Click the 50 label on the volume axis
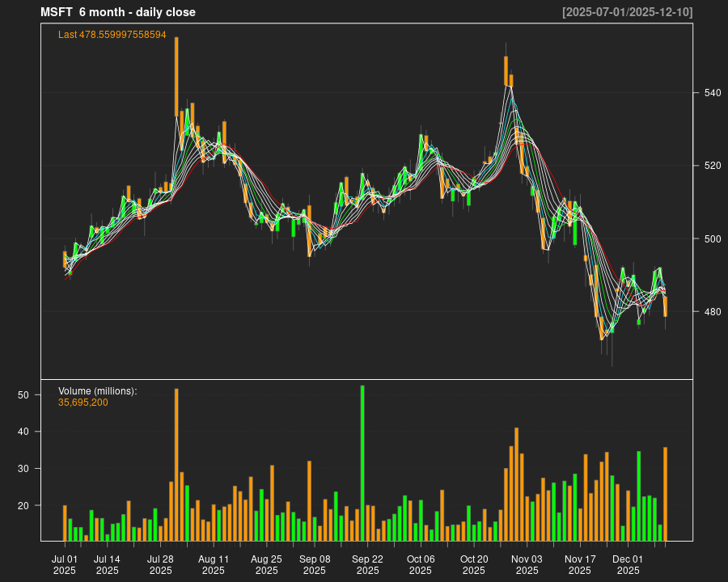 pos(23,394)
